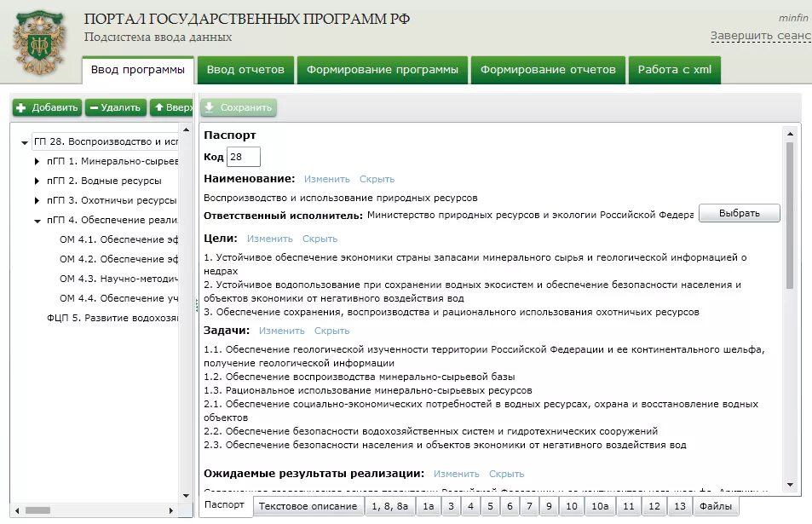Click Изменить link next to Цели

click(x=270, y=239)
